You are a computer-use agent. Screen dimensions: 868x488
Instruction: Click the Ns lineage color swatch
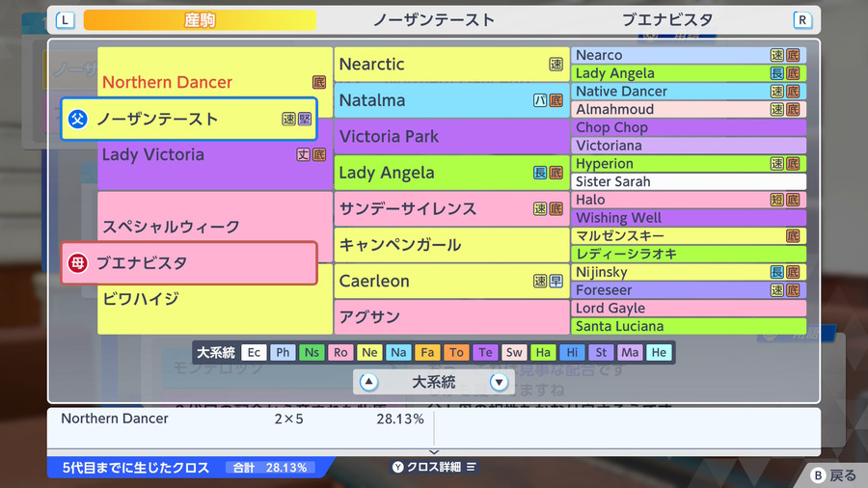pyautogui.click(x=312, y=352)
